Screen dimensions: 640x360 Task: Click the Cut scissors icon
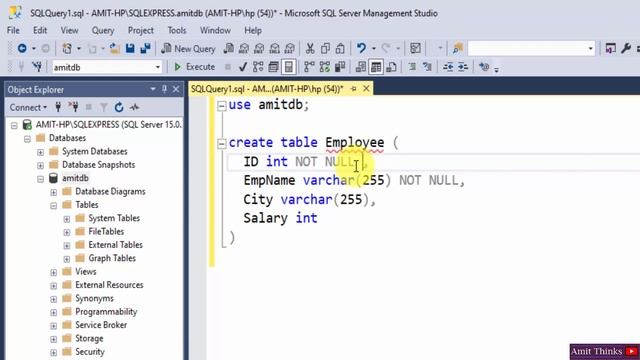coord(310,49)
